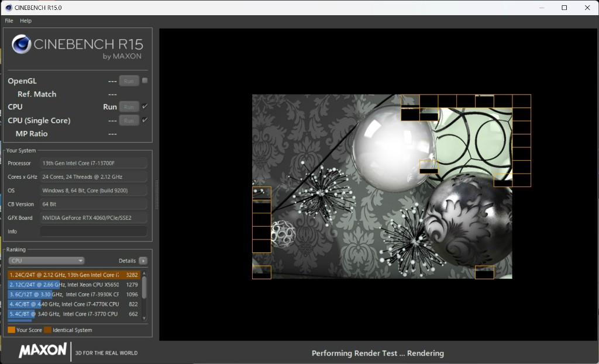Open the File menu

9,20
